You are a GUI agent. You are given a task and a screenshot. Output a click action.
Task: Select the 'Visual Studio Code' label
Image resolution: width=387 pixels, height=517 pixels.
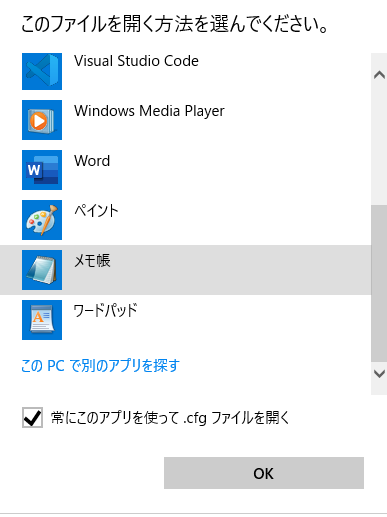[136, 61]
